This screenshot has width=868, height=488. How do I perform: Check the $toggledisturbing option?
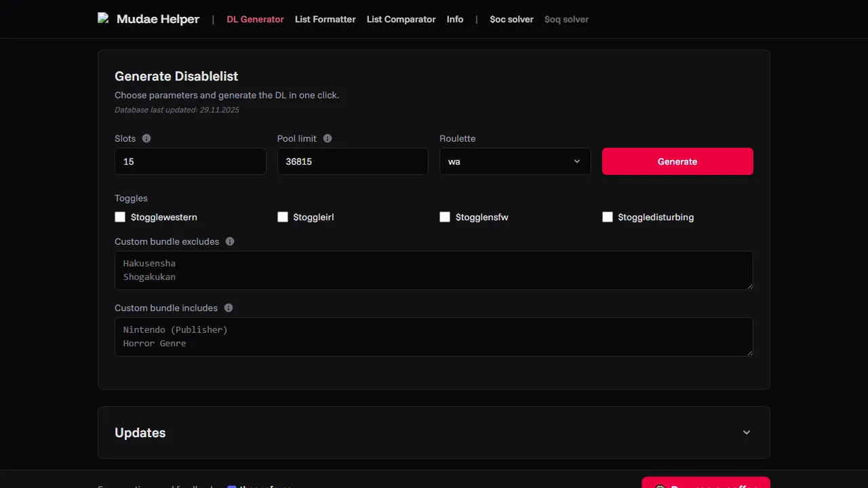tap(608, 217)
